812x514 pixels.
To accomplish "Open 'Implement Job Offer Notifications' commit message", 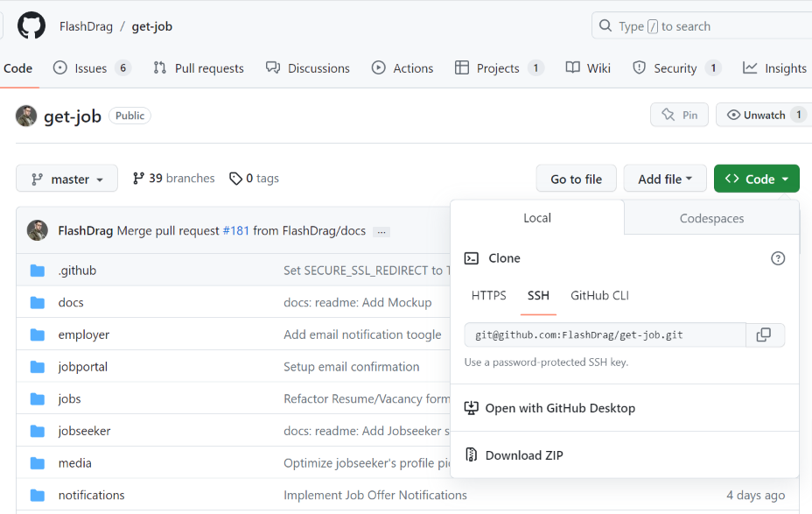I will (375, 496).
